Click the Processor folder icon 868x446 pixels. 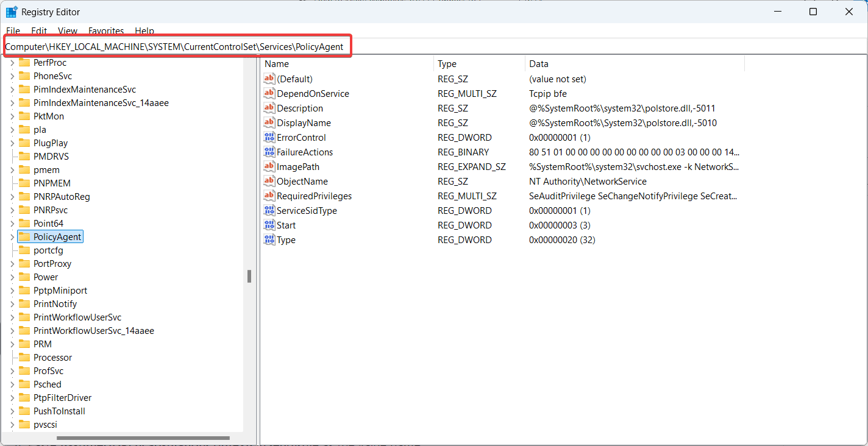tap(24, 357)
